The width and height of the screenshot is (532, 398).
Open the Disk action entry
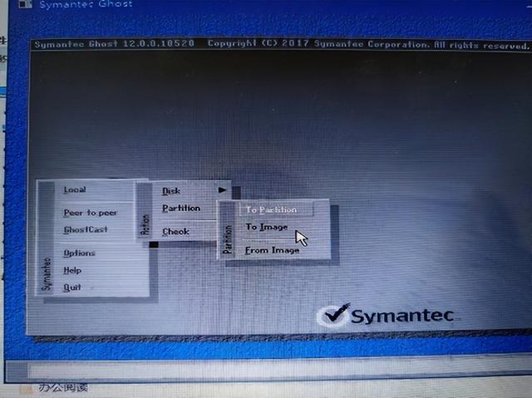coord(171,191)
